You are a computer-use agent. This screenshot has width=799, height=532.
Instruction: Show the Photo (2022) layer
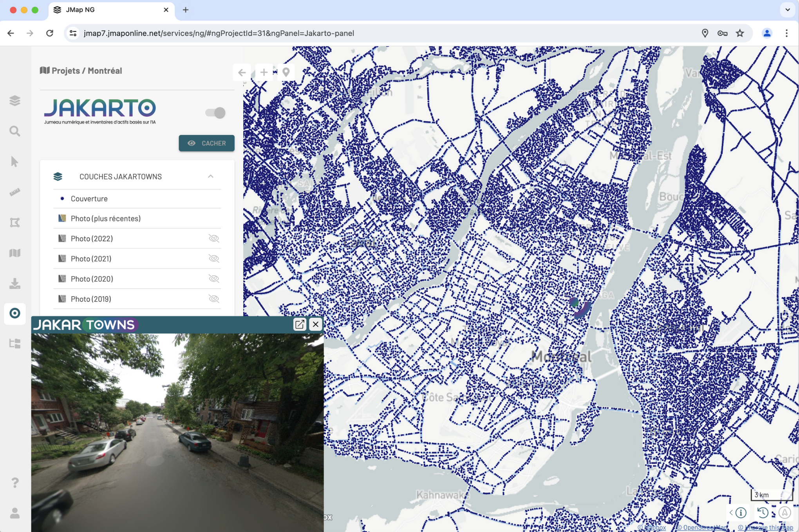[214, 239]
